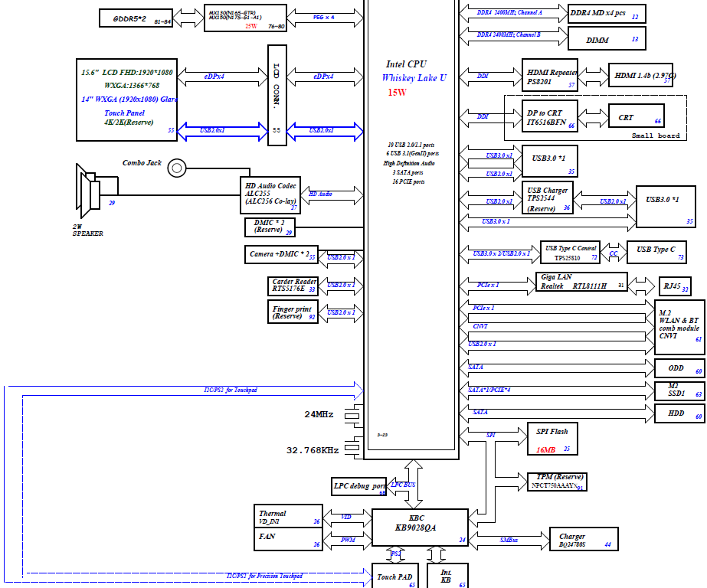Select the SPI Flash block
Viewport: 707px width, 588px height.
click(x=552, y=439)
